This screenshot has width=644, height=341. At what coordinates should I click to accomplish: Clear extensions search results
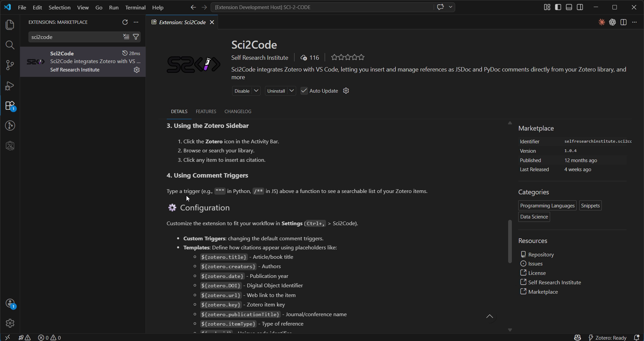126,37
